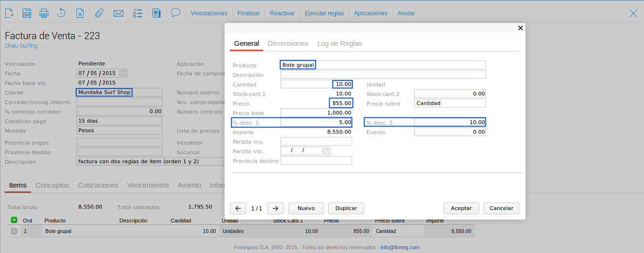Save the invoice with the floppy disk icon
The width and height of the screenshot is (644, 253).
27,13
